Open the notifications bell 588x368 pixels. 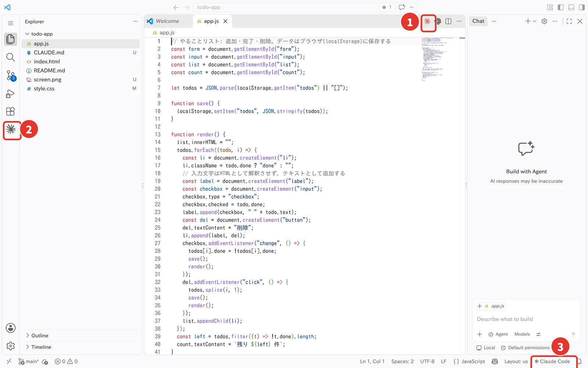click(x=580, y=361)
